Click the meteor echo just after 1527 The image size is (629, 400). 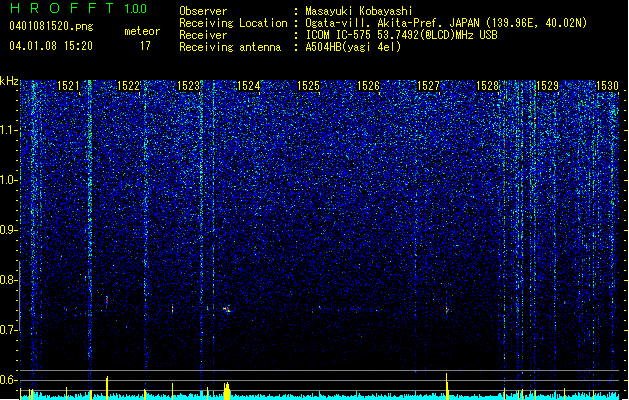tap(446, 309)
